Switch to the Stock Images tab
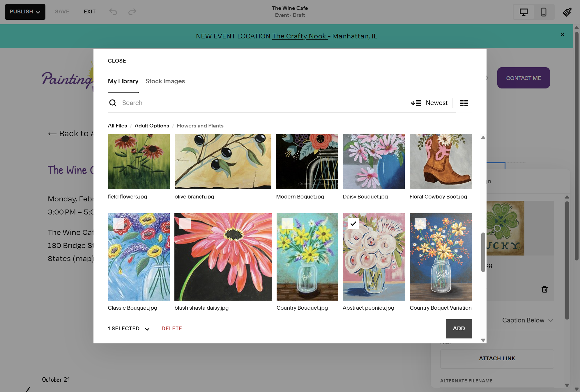 click(165, 81)
